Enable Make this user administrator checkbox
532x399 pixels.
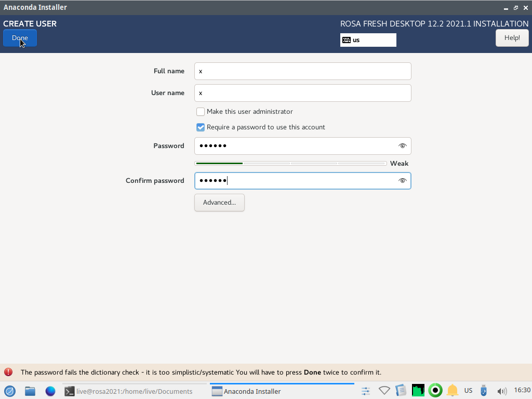pos(201,112)
